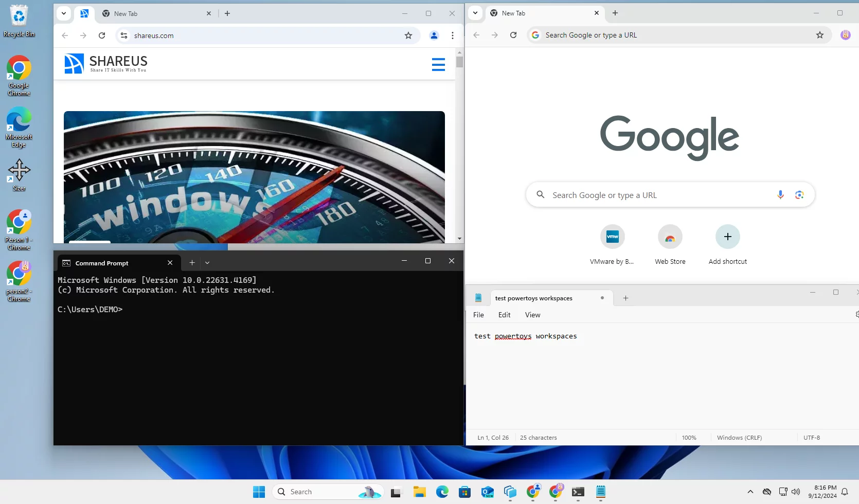Open the Web Store shortcut
859x504 pixels.
point(670,245)
